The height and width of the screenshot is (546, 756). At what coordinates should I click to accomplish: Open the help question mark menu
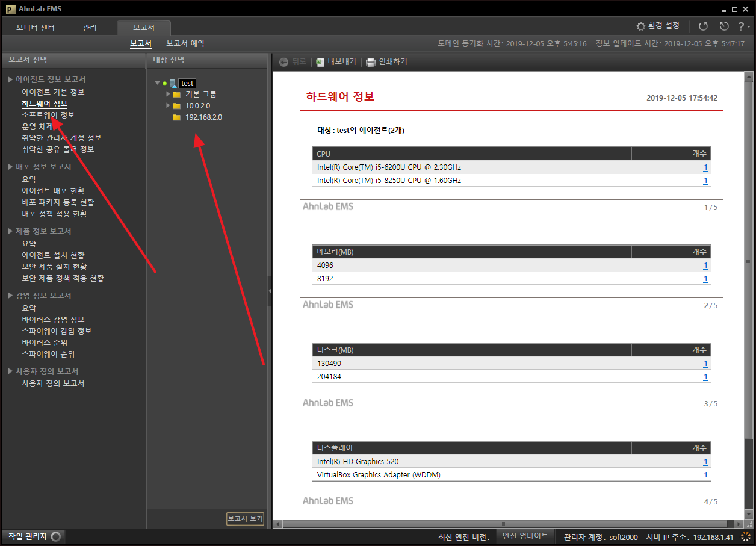743,26
